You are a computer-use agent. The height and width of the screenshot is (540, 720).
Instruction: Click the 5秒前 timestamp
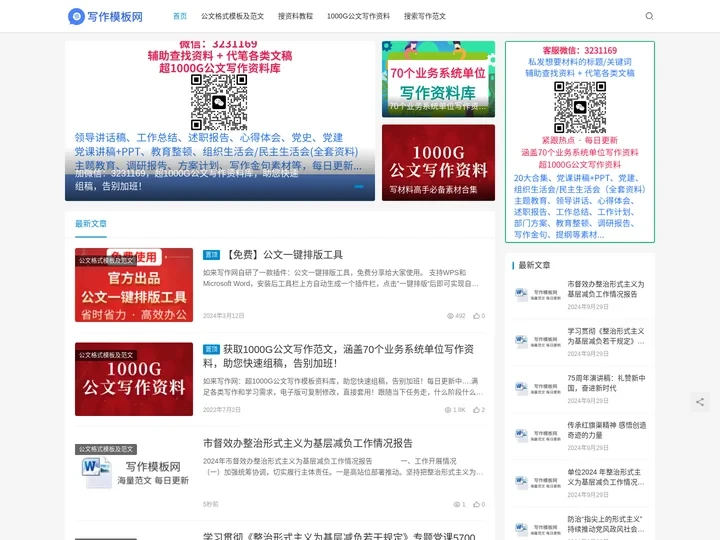[x=211, y=504]
